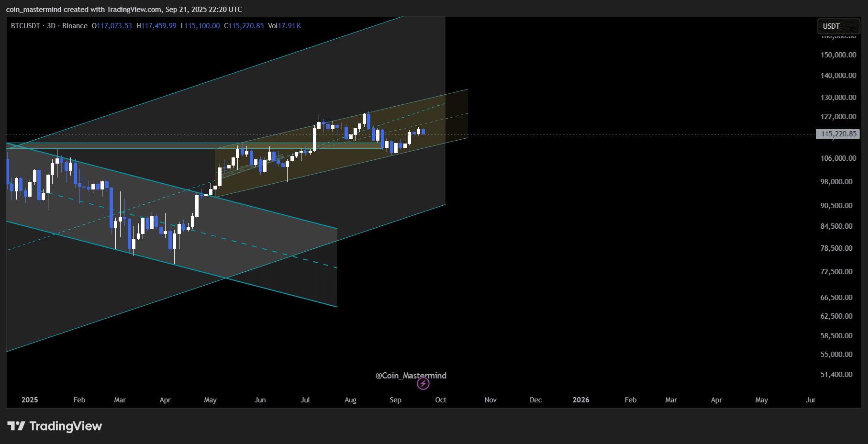
Task: Click the 51,400.00 price axis label
Action: click(x=836, y=375)
